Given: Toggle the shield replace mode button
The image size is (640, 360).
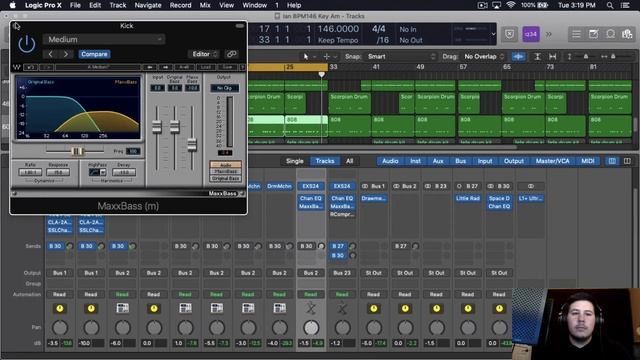Looking at the screenshot, I should tap(510, 34).
